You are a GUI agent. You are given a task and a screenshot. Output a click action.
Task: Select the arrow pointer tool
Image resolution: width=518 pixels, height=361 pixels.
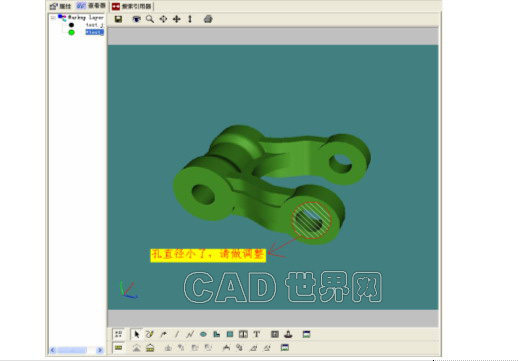[x=136, y=334]
